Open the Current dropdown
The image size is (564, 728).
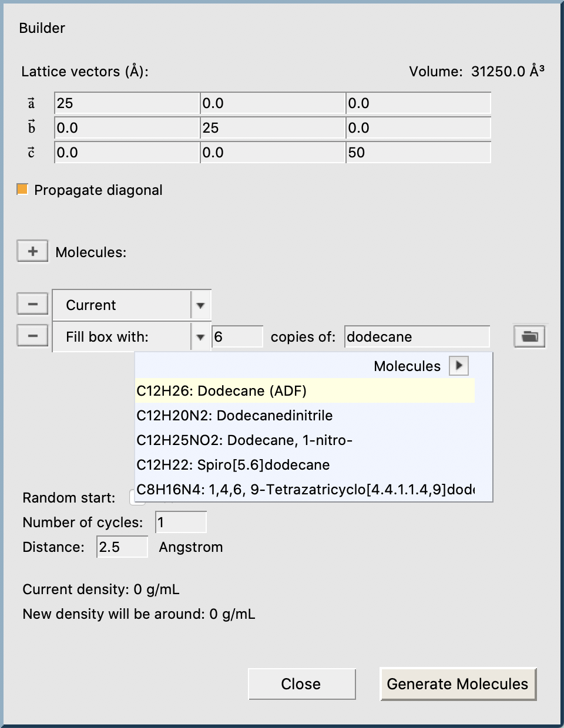pyautogui.click(x=199, y=305)
